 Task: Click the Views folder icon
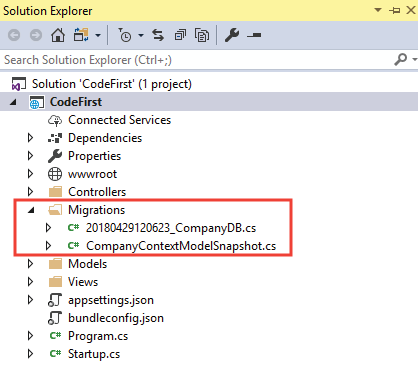[55, 282]
